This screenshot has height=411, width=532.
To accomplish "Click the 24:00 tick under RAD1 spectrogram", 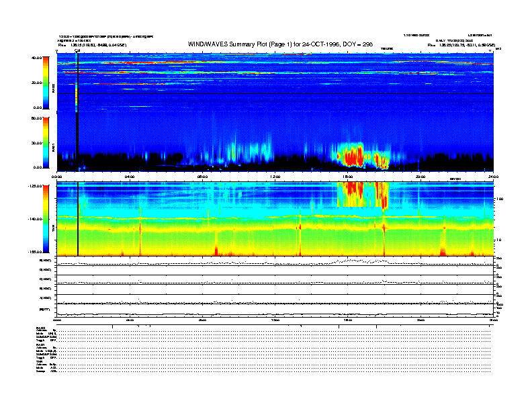I will click(493, 177).
